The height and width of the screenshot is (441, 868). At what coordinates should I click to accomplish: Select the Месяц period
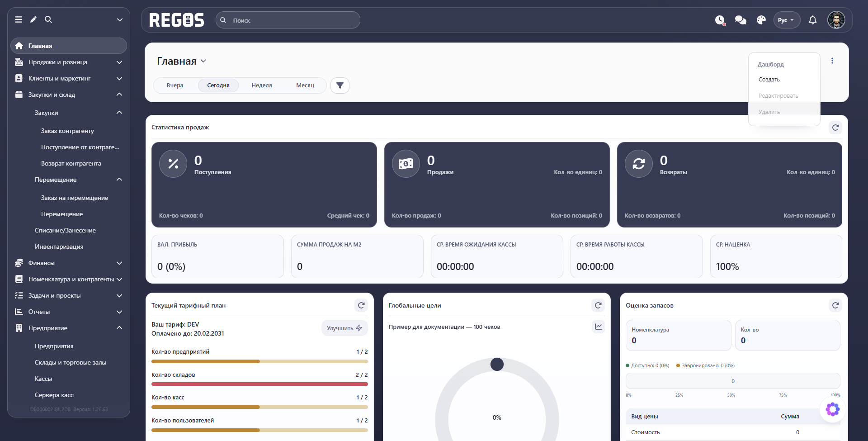pyautogui.click(x=305, y=85)
